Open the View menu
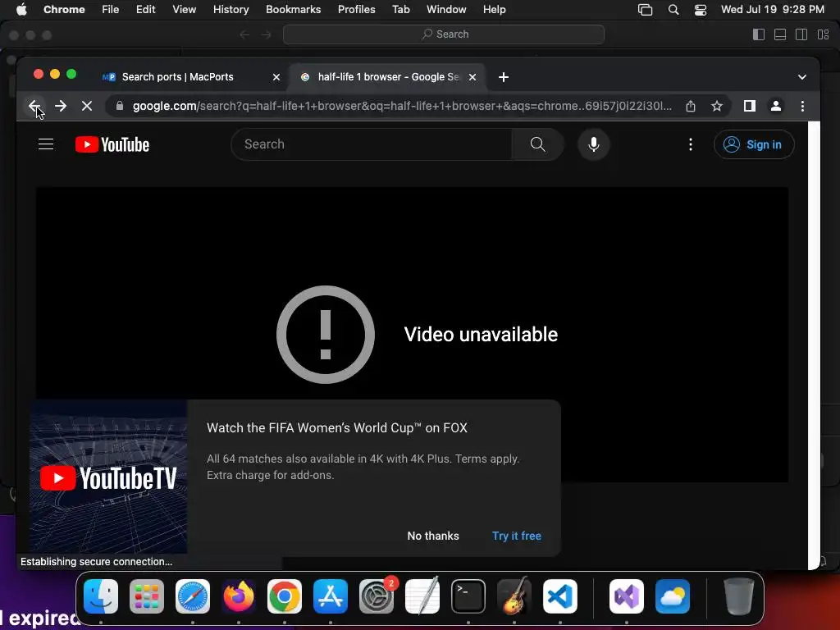Screen dimensions: 840x630 coord(185,10)
